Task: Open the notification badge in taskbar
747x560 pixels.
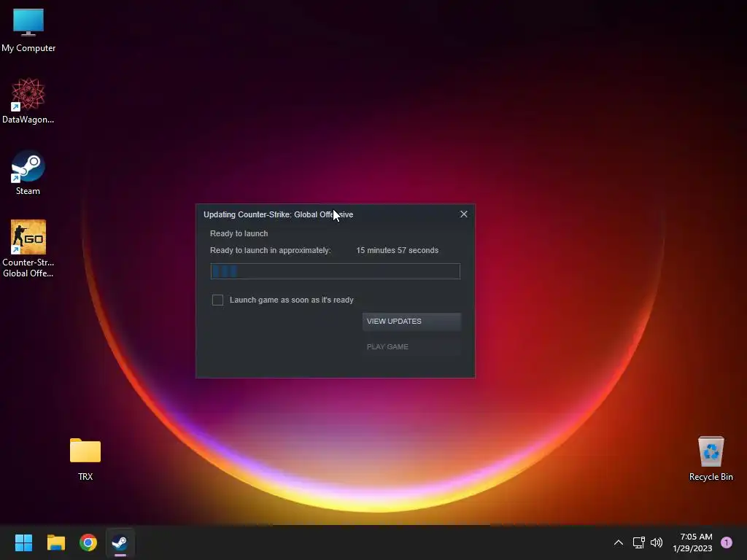Action: 727,542
